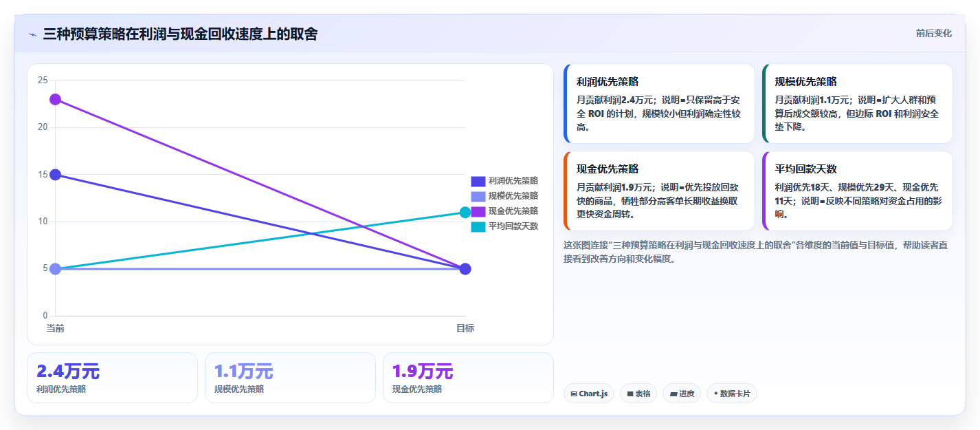Viewport: 980px width, 430px height.
Task: Open the 规模优先策略 info card
Action: [858, 104]
